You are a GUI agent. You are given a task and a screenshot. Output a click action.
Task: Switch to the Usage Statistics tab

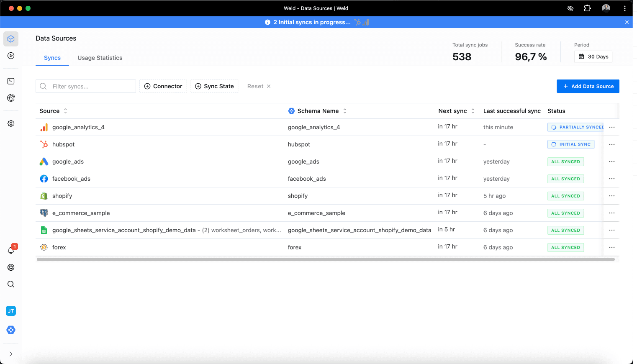point(100,58)
